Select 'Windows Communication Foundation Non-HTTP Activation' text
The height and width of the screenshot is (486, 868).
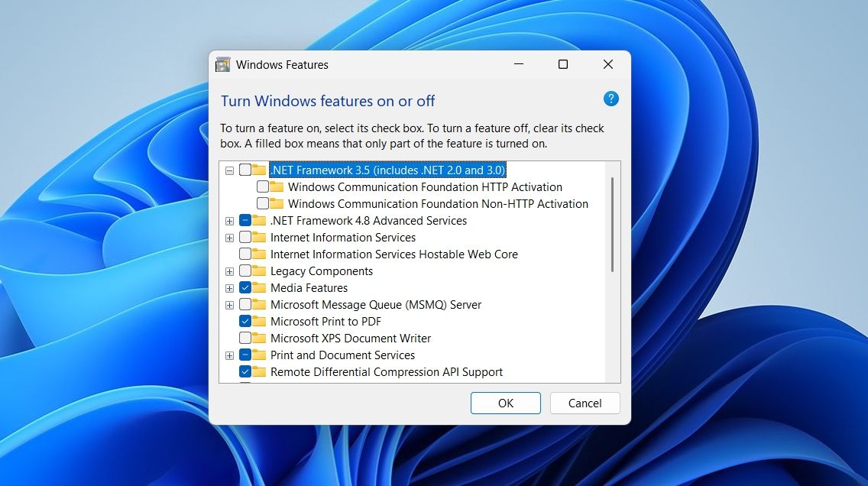[438, 204]
